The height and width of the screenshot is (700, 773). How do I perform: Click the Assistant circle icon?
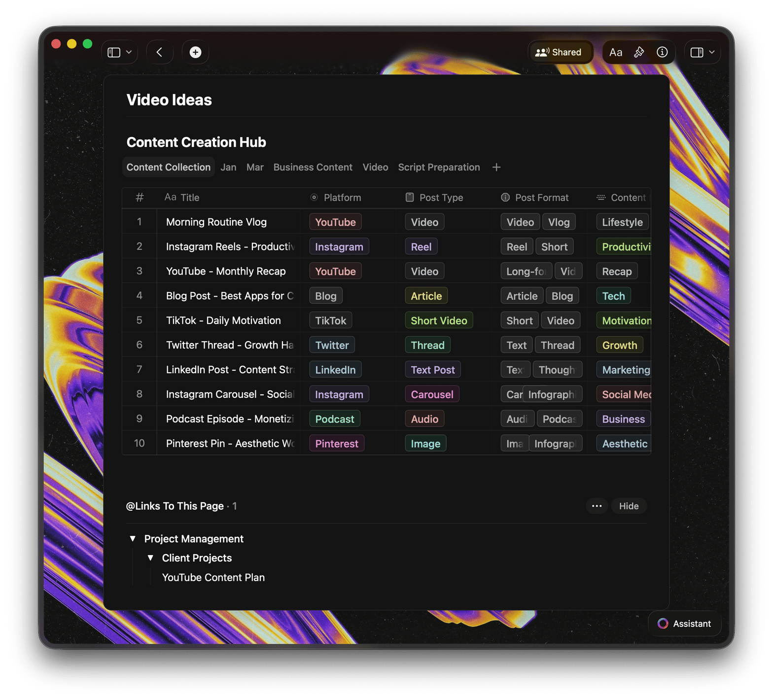click(663, 624)
